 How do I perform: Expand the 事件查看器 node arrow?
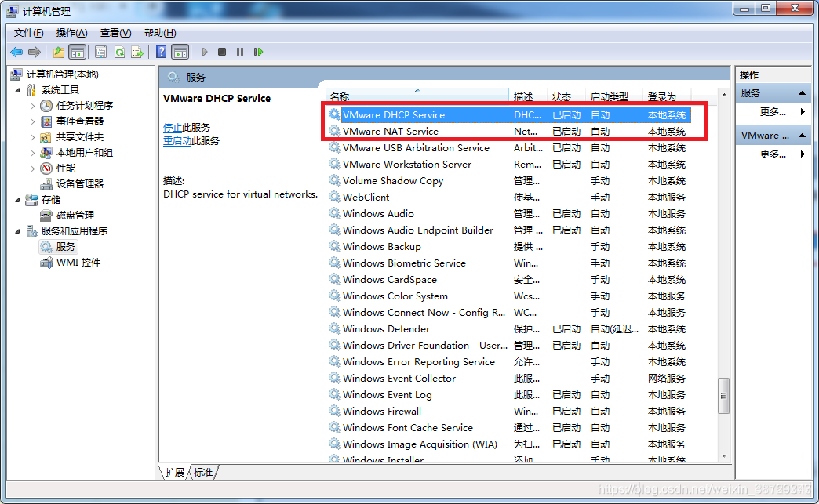[x=32, y=121]
